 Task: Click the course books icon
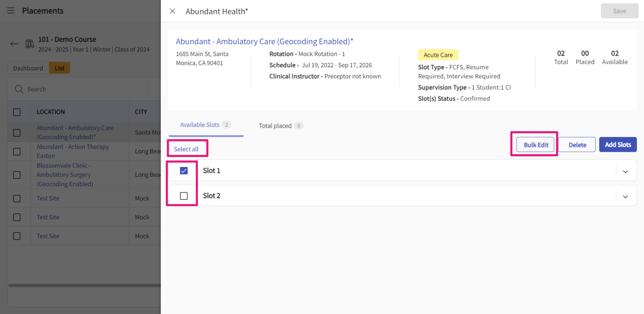[30, 44]
